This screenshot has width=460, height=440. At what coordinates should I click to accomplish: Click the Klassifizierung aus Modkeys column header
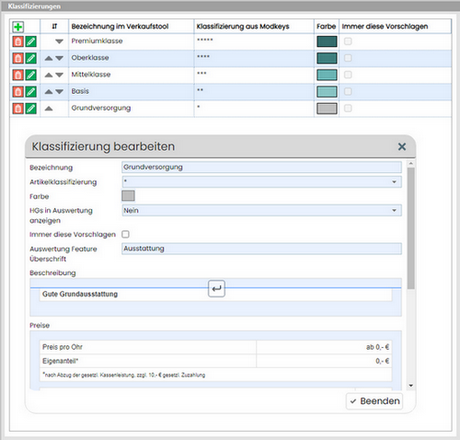(243, 26)
